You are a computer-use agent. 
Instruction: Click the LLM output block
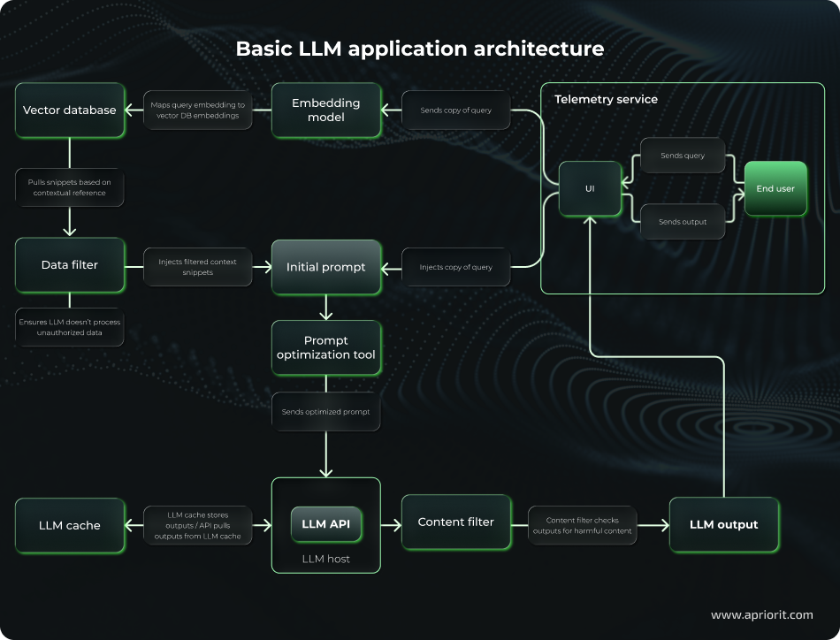[x=724, y=524]
